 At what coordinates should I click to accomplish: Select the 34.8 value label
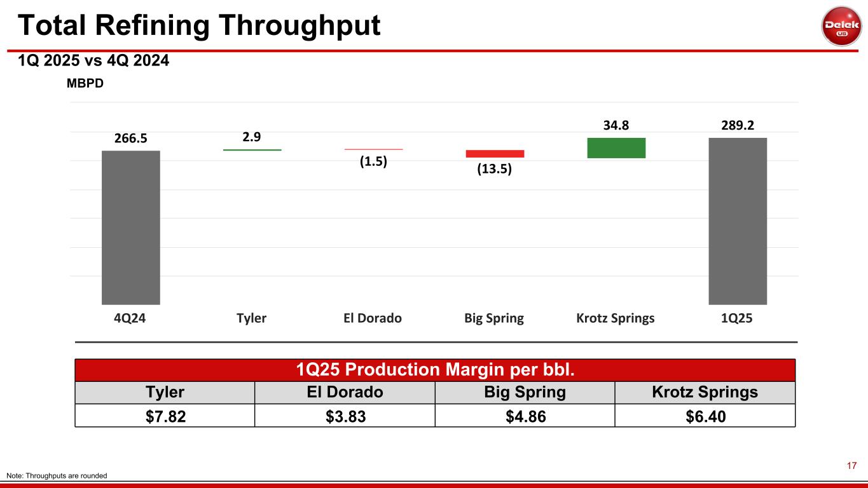[616, 126]
